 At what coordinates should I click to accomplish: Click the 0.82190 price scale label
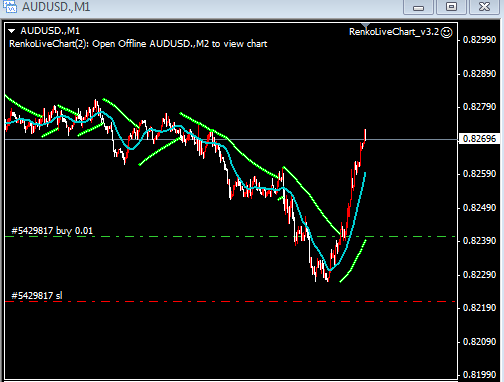point(479,308)
